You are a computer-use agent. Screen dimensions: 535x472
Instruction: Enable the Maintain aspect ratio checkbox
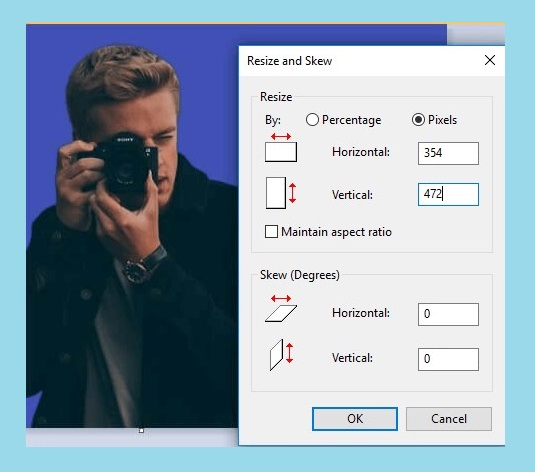(x=271, y=231)
